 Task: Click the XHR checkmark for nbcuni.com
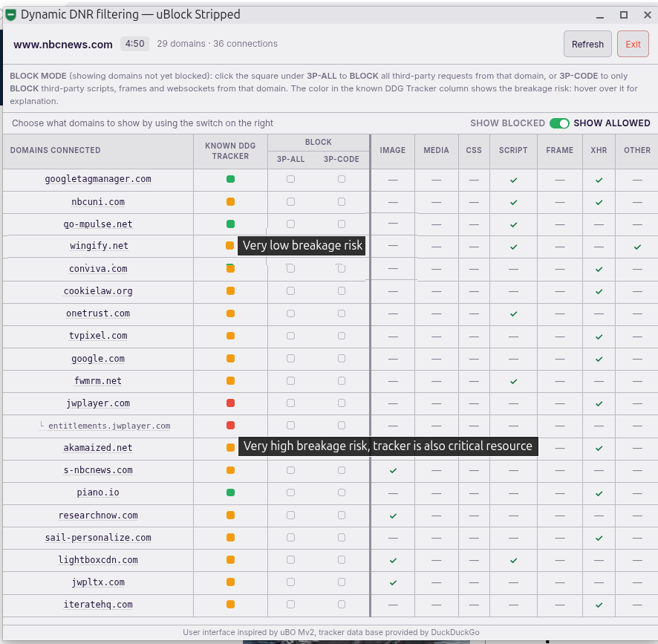(599, 202)
